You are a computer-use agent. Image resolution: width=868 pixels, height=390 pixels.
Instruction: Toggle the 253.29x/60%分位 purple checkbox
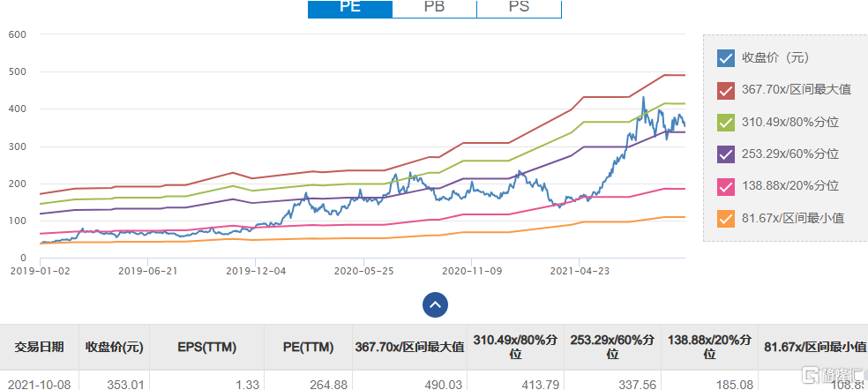point(726,154)
